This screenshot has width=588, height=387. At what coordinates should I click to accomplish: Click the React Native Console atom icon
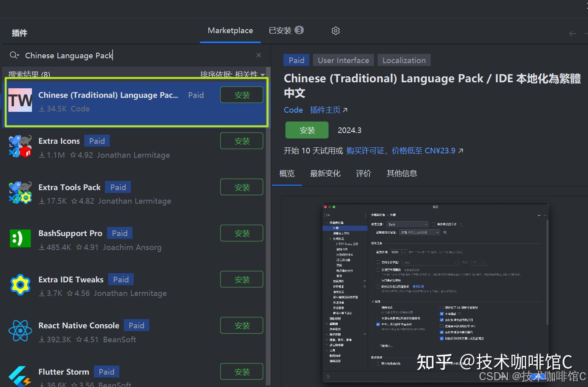(20, 331)
